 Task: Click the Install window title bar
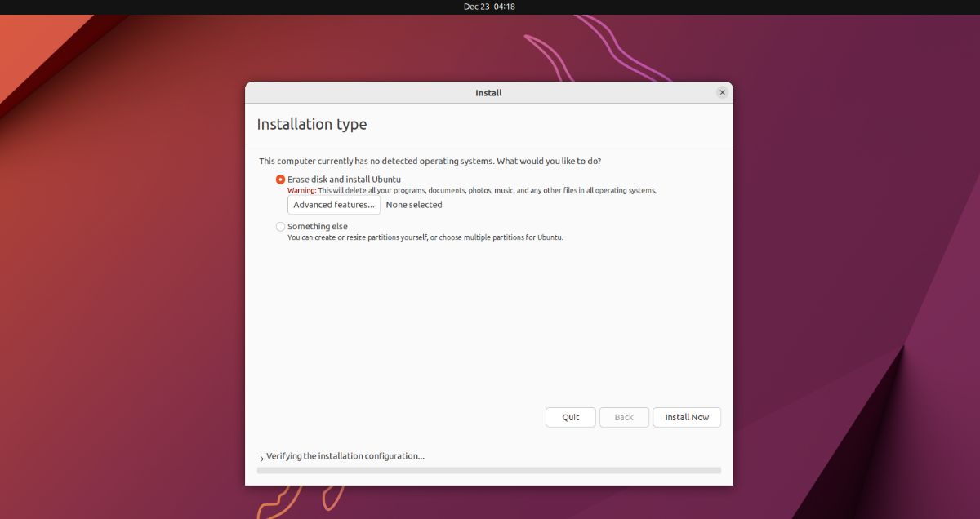(488, 93)
